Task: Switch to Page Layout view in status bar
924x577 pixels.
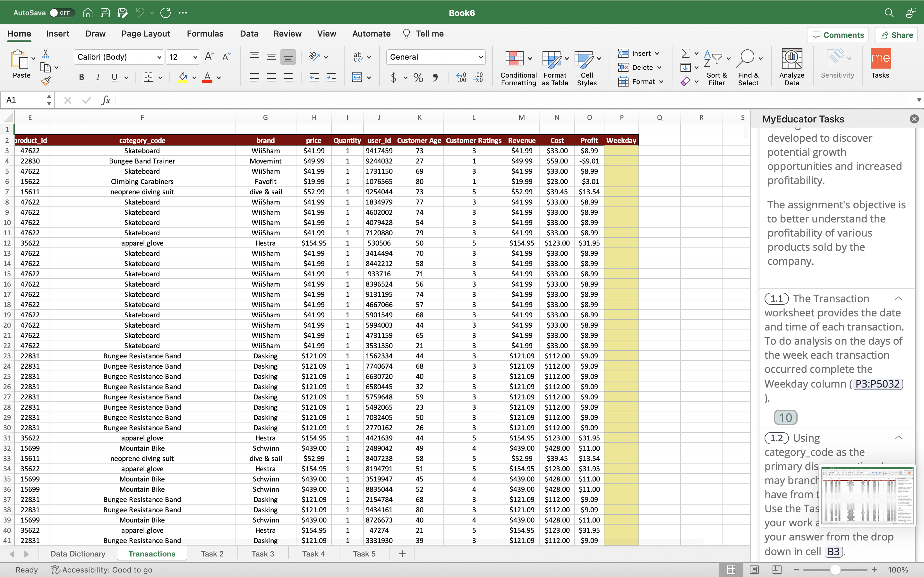Action: [x=754, y=569]
